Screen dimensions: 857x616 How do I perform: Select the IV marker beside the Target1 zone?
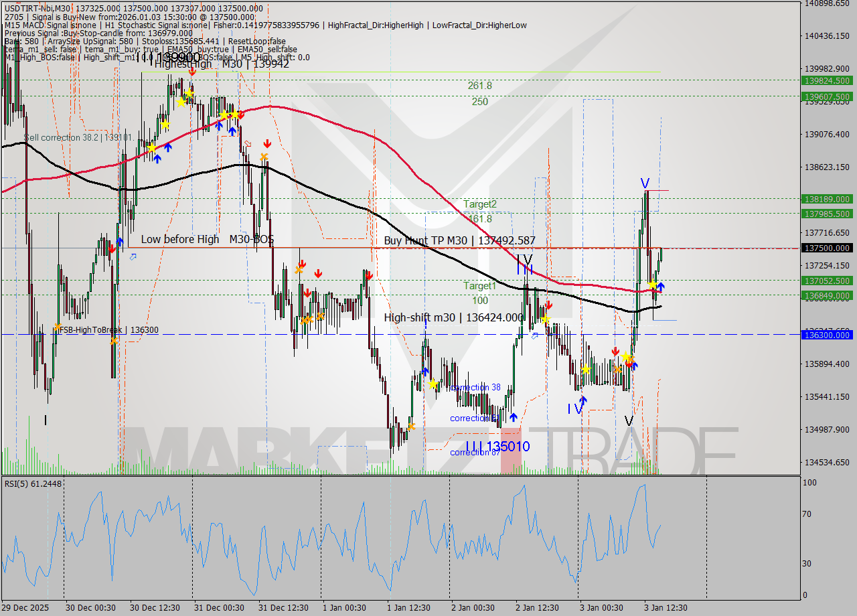point(525,264)
